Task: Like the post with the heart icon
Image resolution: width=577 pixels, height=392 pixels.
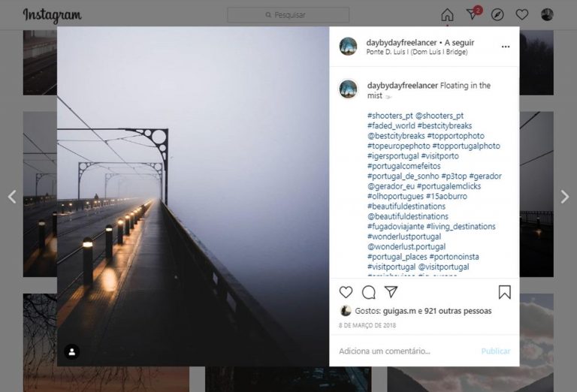Action: [346, 292]
